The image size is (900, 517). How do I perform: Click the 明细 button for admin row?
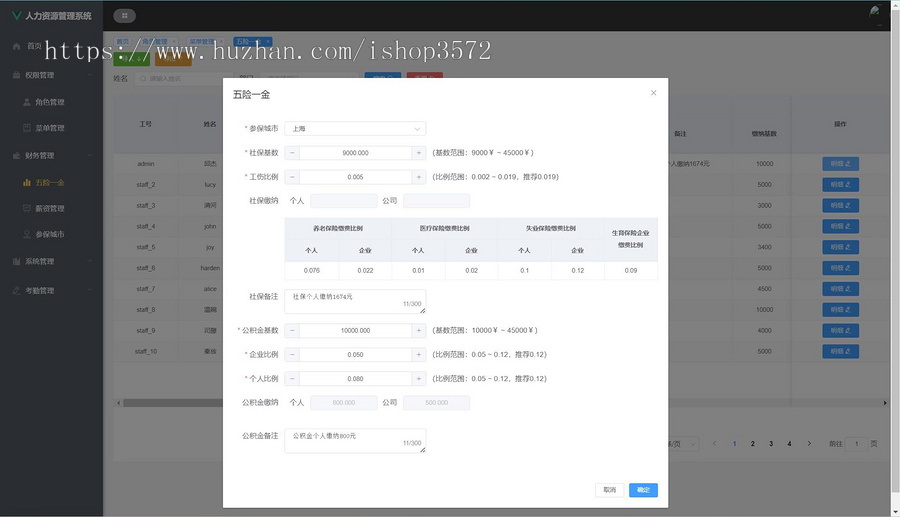tap(840, 164)
